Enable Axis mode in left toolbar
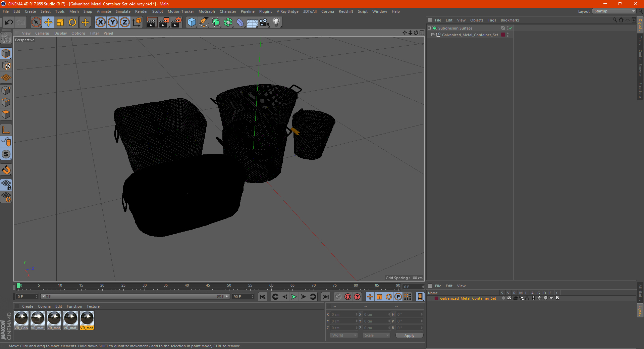644x349 pixels. pyautogui.click(x=6, y=130)
